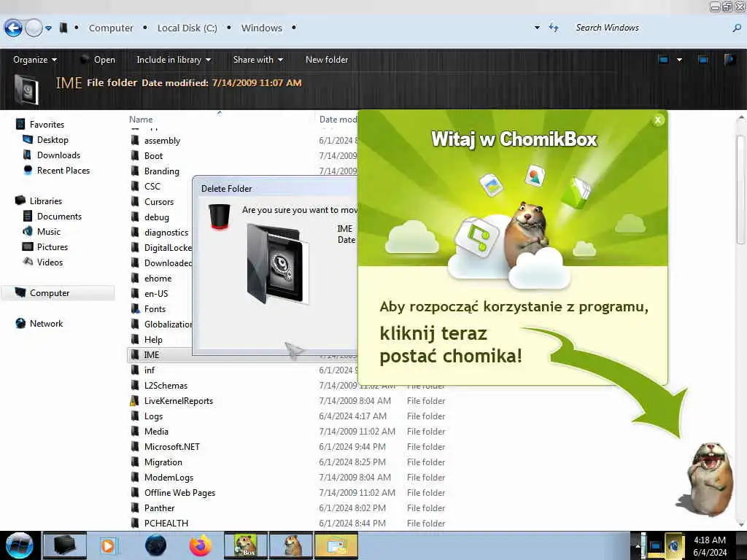Select the CSC folder
This screenshot has width=747, height=560.
tap(152, 186)
